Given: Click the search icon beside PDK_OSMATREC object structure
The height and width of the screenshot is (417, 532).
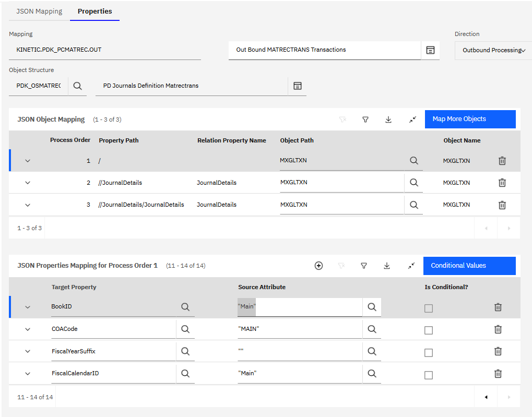Looking at the screenshot, I should tap(78, 86).
